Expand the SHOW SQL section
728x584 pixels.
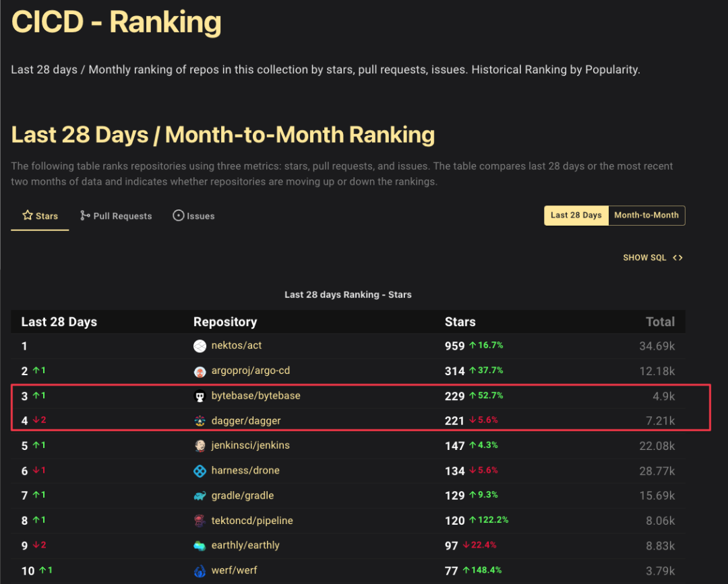tap(653, 258)
